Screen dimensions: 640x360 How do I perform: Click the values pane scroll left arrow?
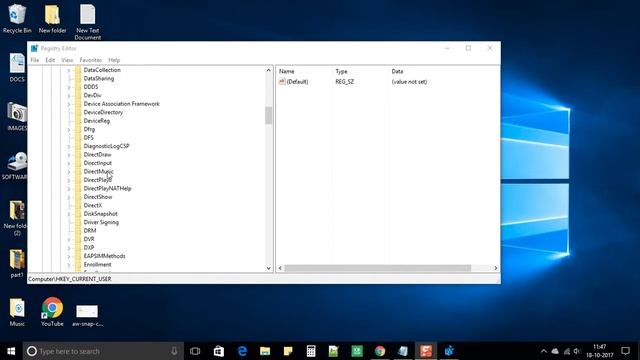pyautogui.click(x=280, y=268)
